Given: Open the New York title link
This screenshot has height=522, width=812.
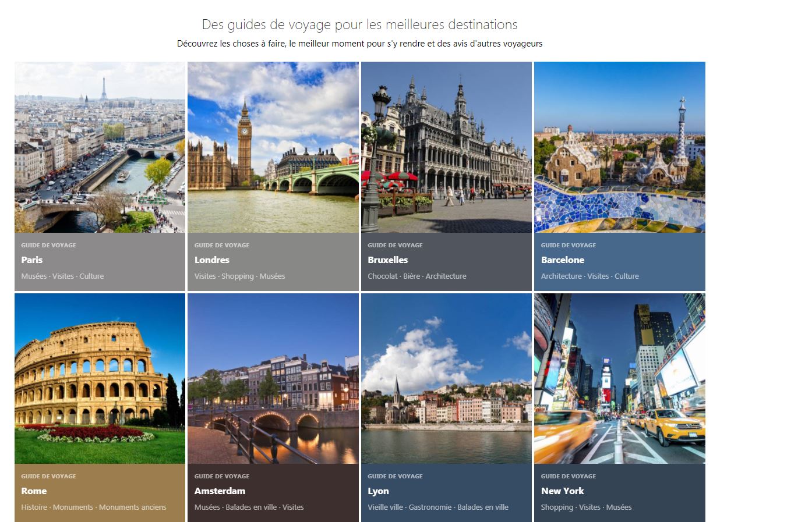Looking at the screenshot, I should pyautogui.click(x=562, y=491).
